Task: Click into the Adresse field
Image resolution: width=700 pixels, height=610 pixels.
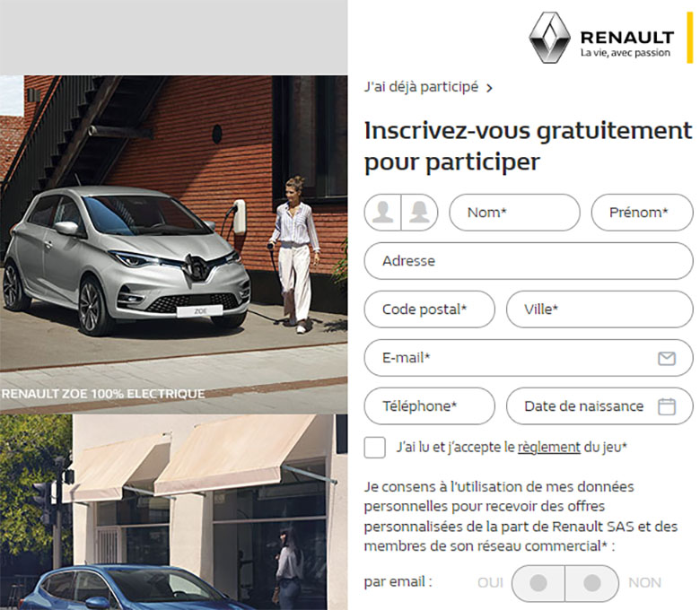Action: (529, 261)
